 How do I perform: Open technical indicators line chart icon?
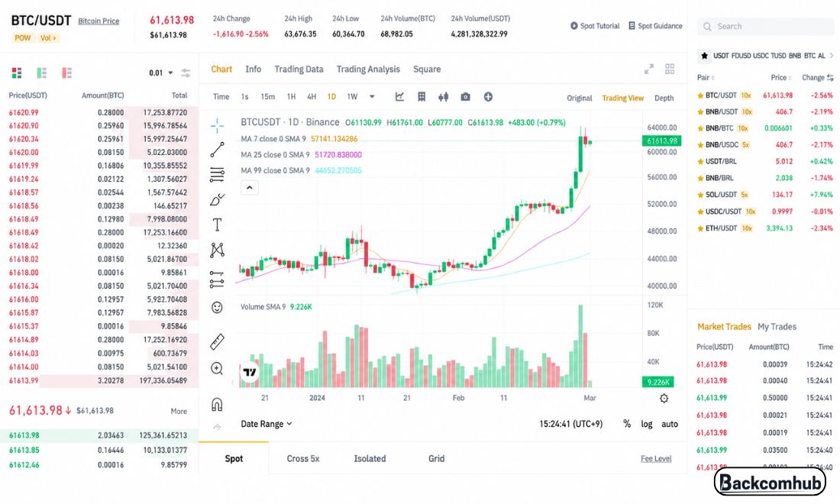coord(399,96)
